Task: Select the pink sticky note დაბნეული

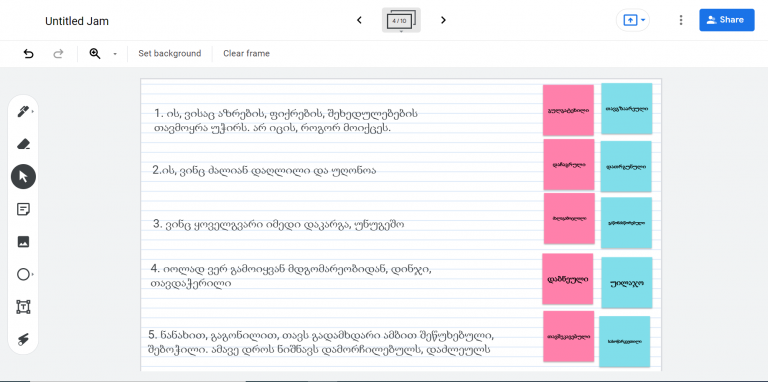Action: click(568, 279)
